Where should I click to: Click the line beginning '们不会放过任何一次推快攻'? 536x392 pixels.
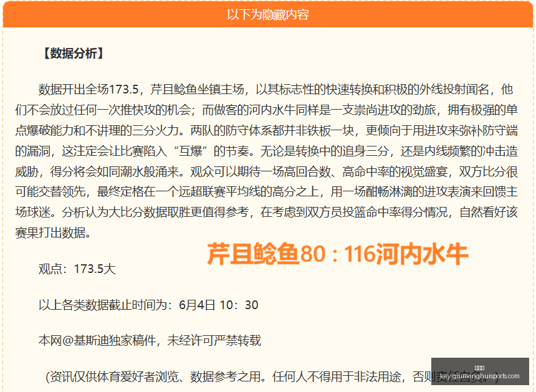[266, 110]
